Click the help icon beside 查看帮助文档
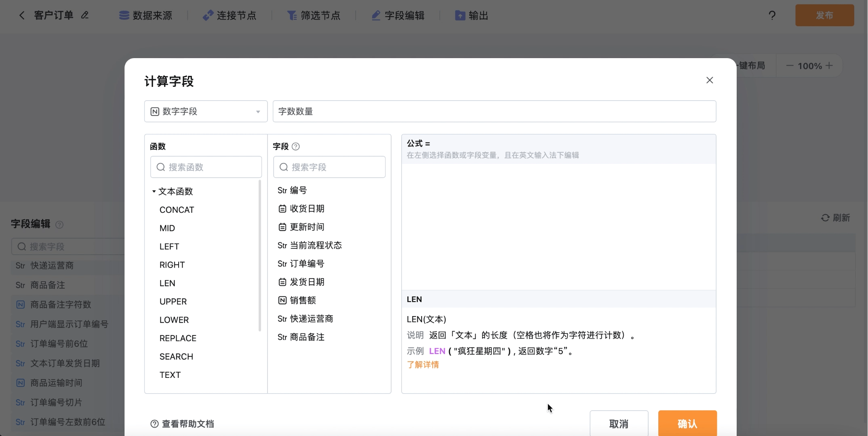The height and width of the screenshot is (436, 868). tap(154, 424)
